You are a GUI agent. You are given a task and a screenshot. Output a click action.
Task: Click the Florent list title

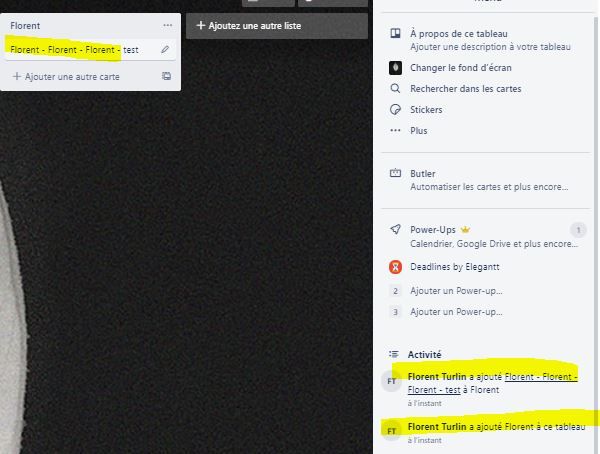[x=25, y=26]
